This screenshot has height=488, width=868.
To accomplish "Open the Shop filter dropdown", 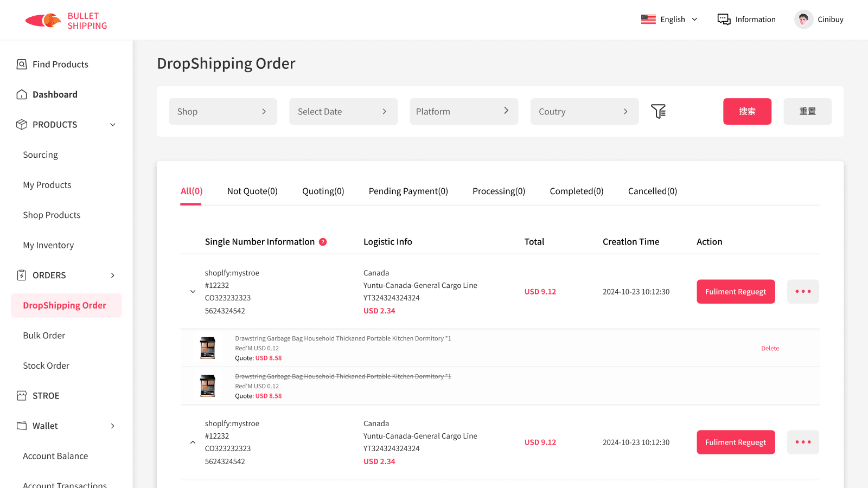I will [222, 112].
